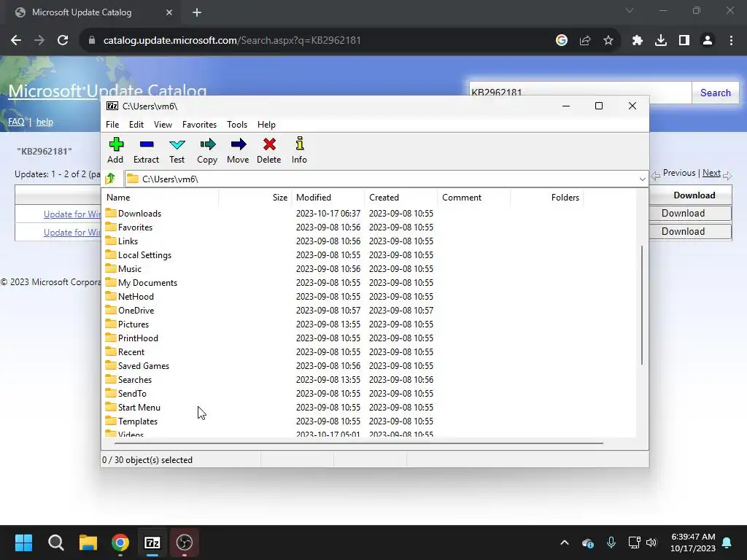Image resolution: width=747 pixels, height=560 pixels.
Task: Open the 7-Zip File menu
Action: click(x=112, y=124)
